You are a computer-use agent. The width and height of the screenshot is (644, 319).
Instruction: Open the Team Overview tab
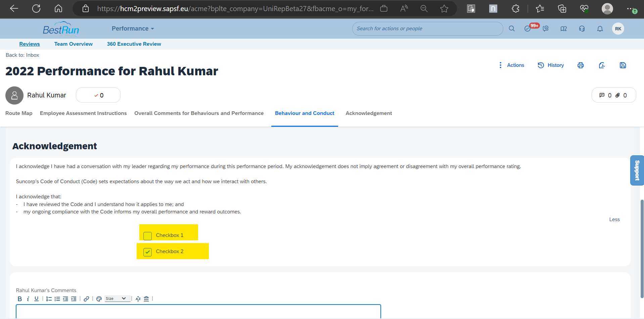pyautogui.click(x=74, y=44)
